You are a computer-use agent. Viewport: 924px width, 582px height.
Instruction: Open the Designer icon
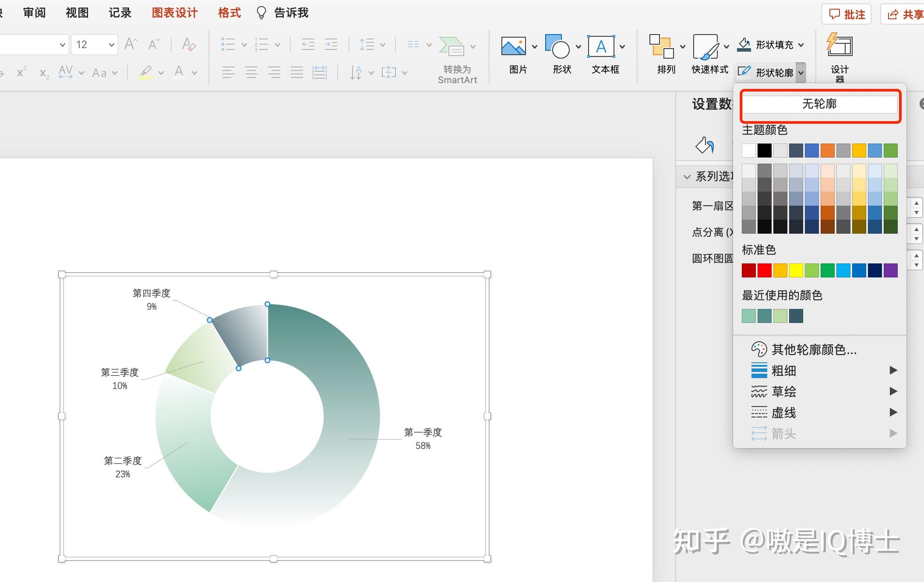tap(839, 46)
